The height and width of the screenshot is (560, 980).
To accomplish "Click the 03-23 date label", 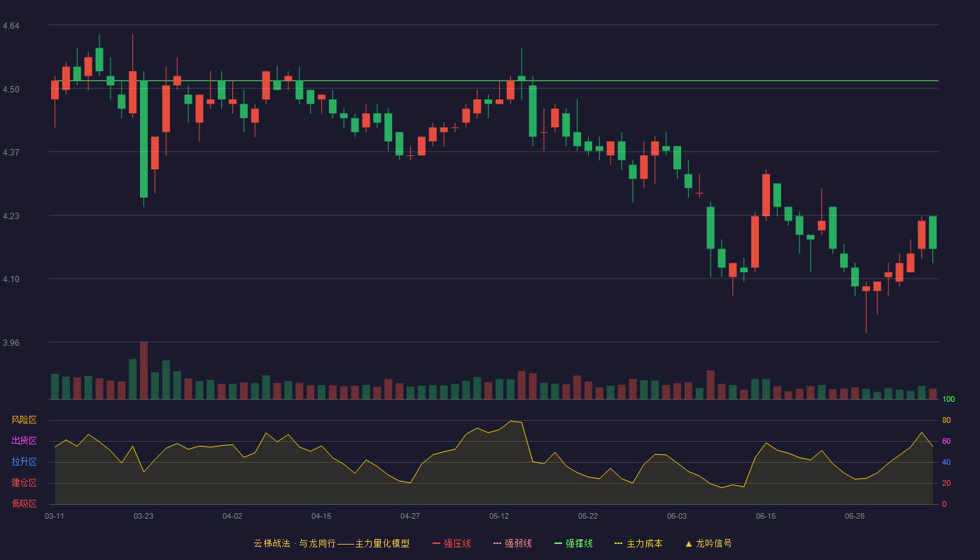I will 143,516.
